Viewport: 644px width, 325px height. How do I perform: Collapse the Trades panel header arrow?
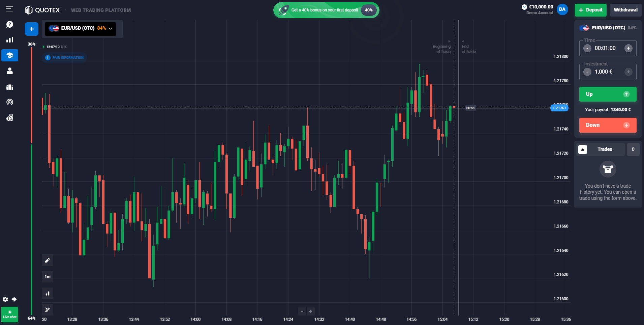tap(583, 149)
